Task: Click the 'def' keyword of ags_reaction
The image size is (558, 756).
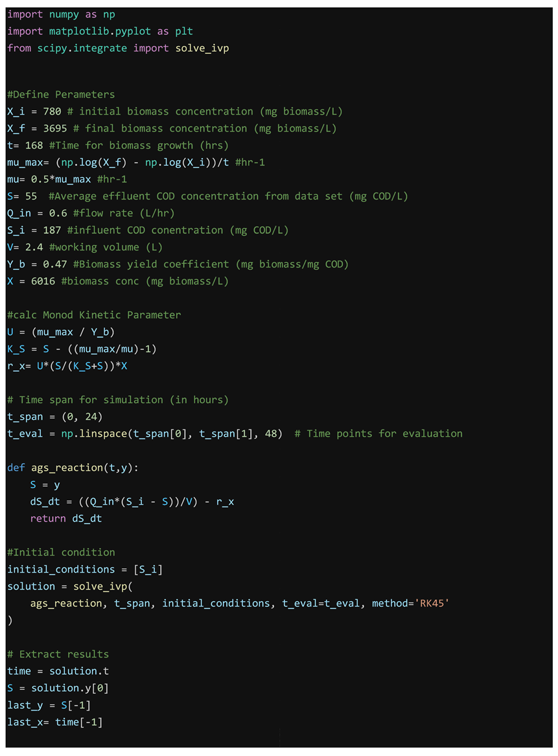Action: [16, 467]
